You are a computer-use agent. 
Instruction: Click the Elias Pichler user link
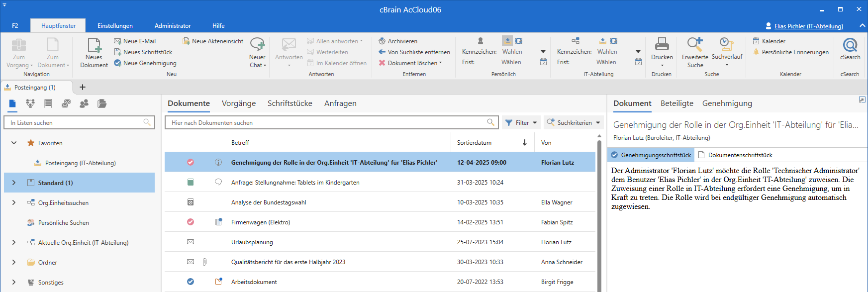(808, 26)
